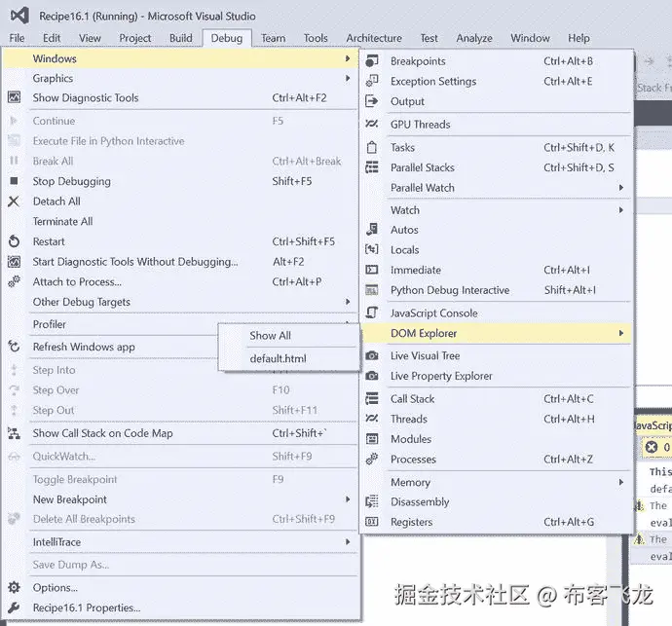
Task: Click the Options gear icon
Action: tap(15, 587)
